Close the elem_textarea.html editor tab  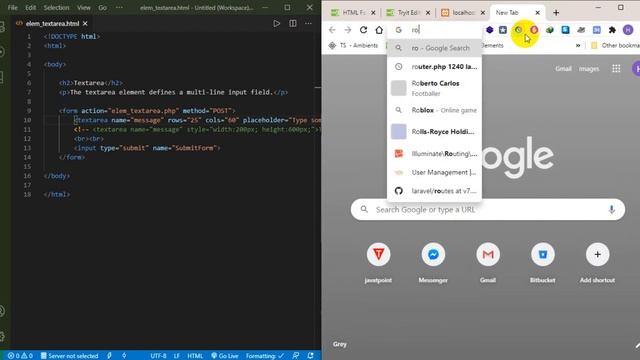click(85, 24)
